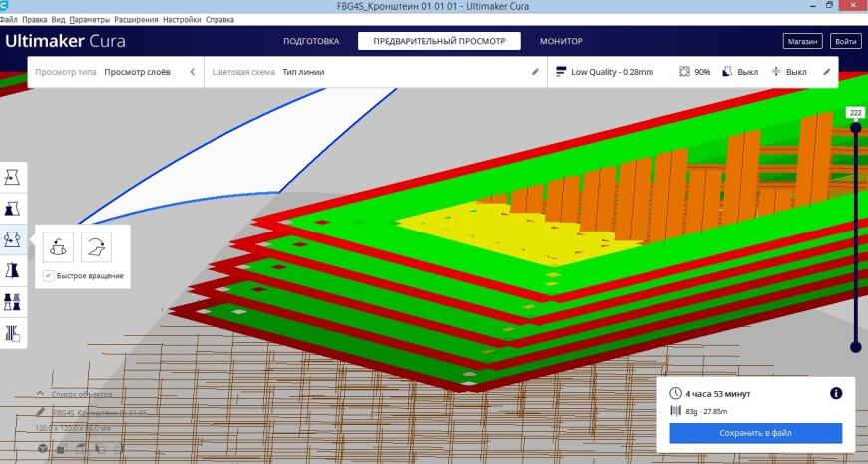Click the left side view icon

[x=100, y=448]
